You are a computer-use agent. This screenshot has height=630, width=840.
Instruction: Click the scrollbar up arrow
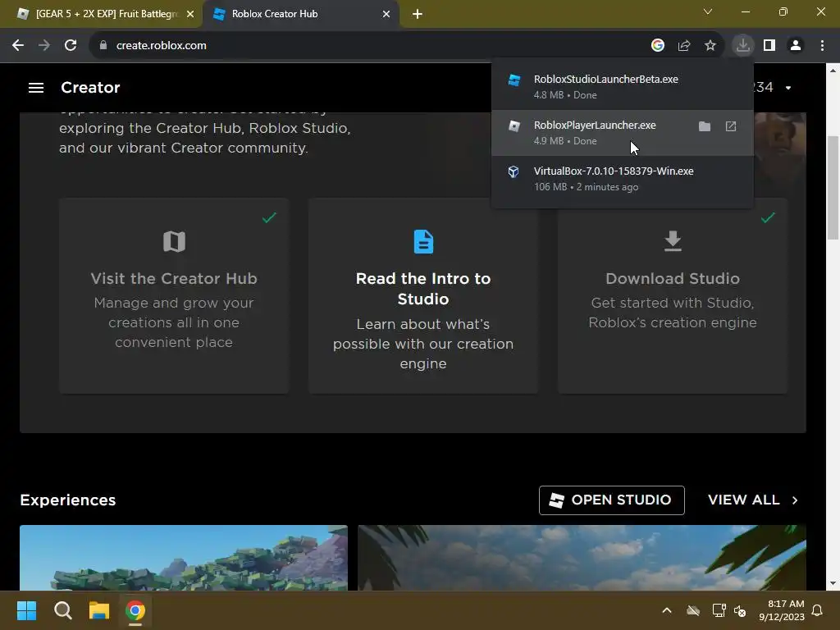833,71
